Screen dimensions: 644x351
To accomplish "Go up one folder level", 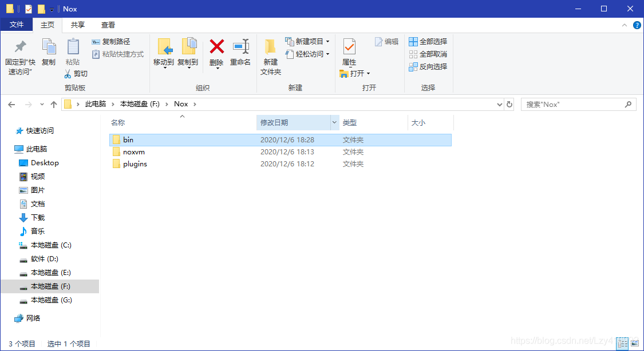I will coord(54,105).
